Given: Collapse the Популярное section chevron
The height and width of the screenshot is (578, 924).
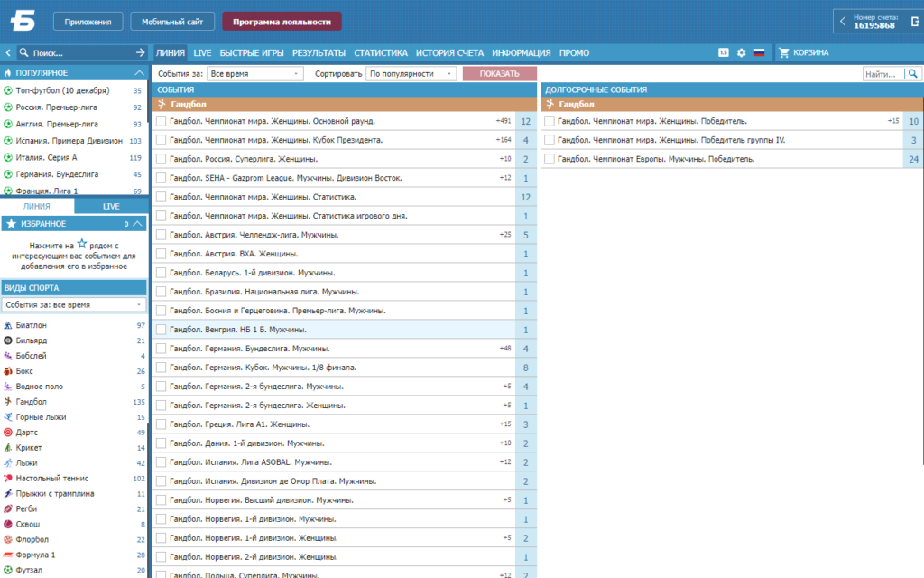Looking at the screenshot, I should point(139,72).
